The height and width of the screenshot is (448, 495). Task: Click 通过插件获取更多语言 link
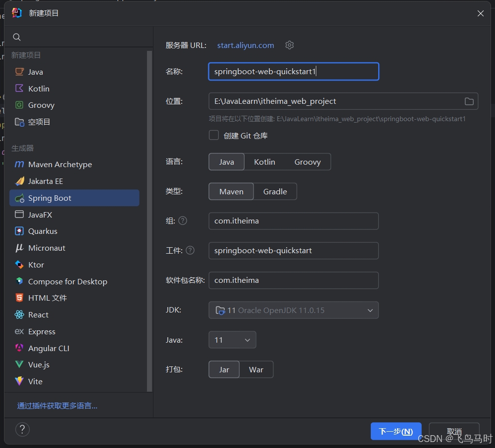[57, 405]
